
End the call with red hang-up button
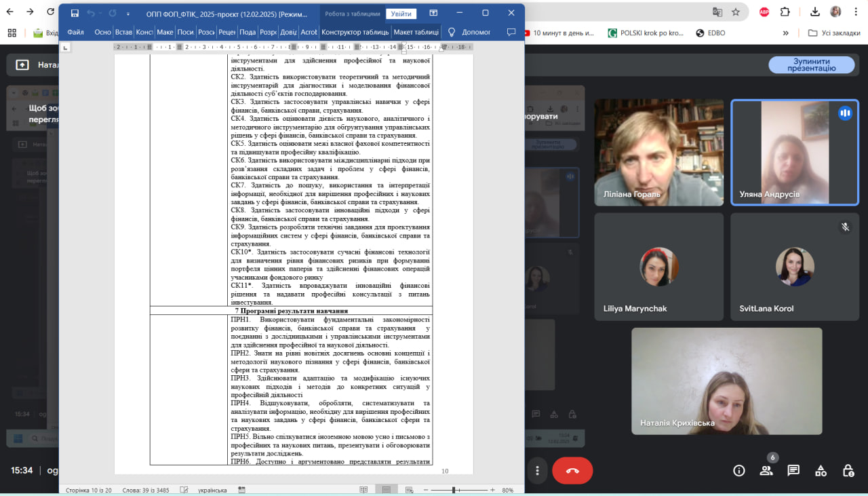(572, 471)
